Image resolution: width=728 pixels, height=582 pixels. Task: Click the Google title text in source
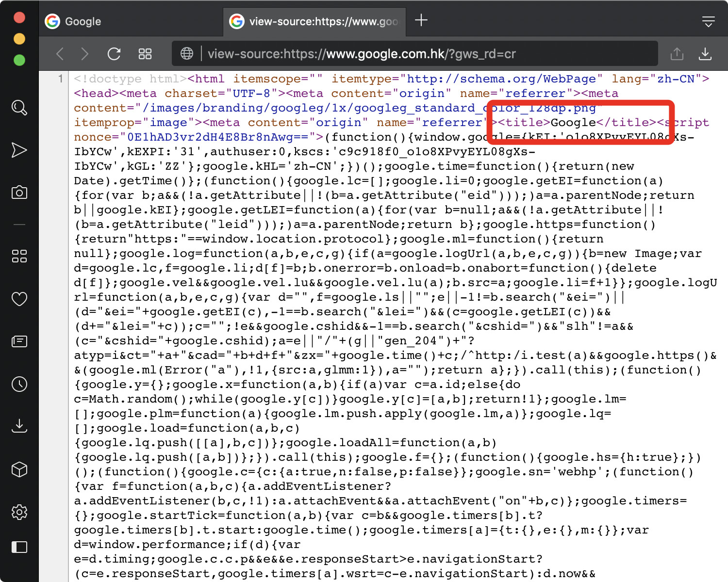pyautogui.click(x=573, y=122)
